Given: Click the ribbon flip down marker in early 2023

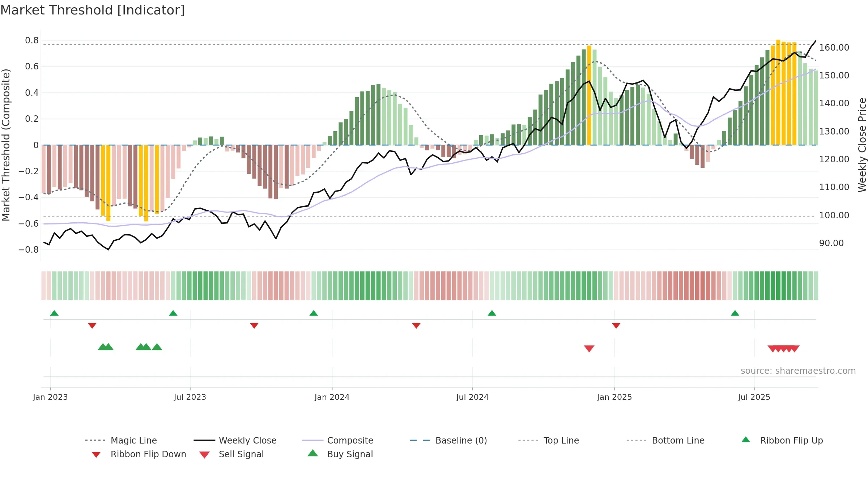Looking at the screenshot, I should coord(92,326).
